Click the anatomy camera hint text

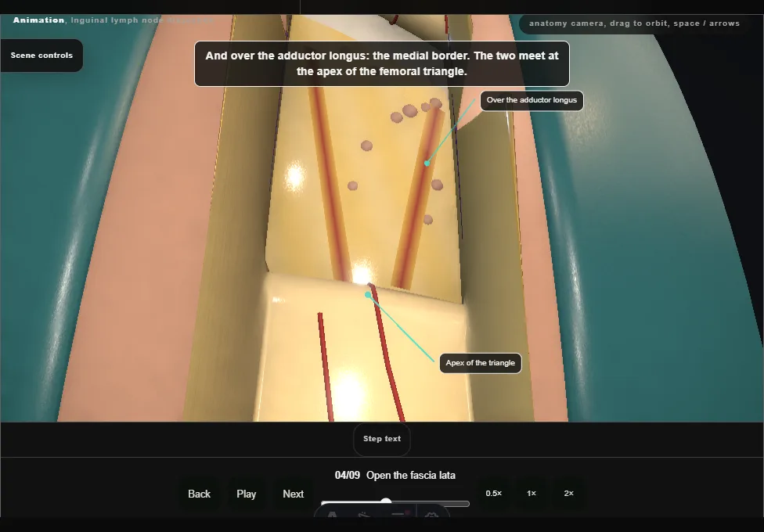pos(634,23)
